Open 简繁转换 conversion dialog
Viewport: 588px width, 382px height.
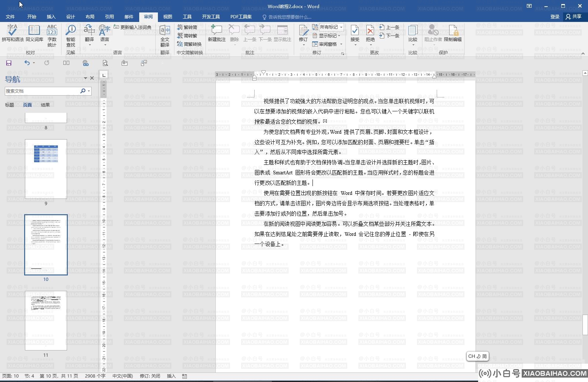click(189, 44)
